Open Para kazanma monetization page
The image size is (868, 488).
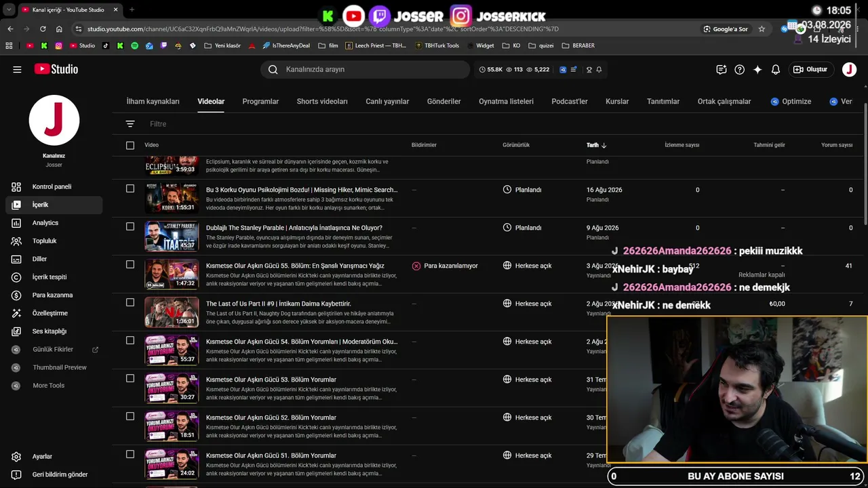coord(52,295)
